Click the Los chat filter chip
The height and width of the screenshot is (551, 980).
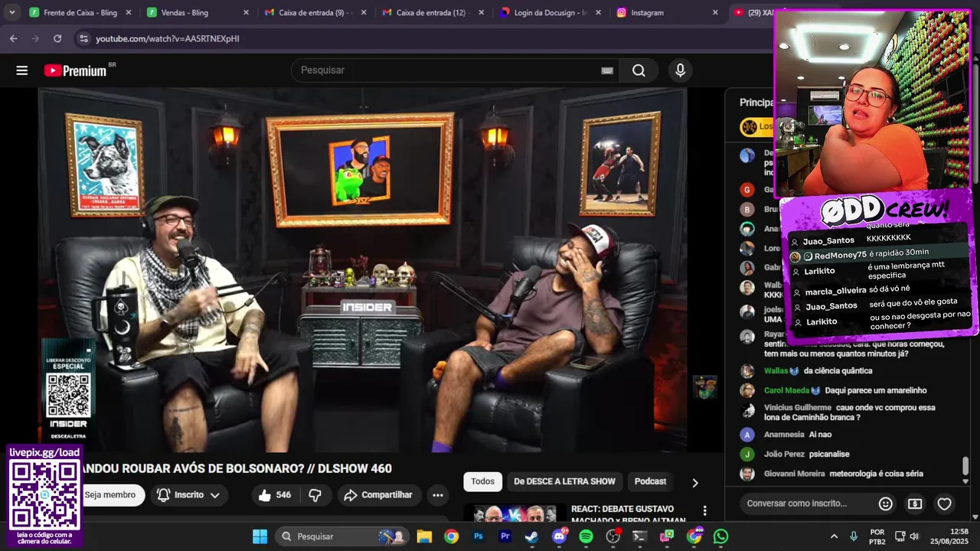pos(757,126)
